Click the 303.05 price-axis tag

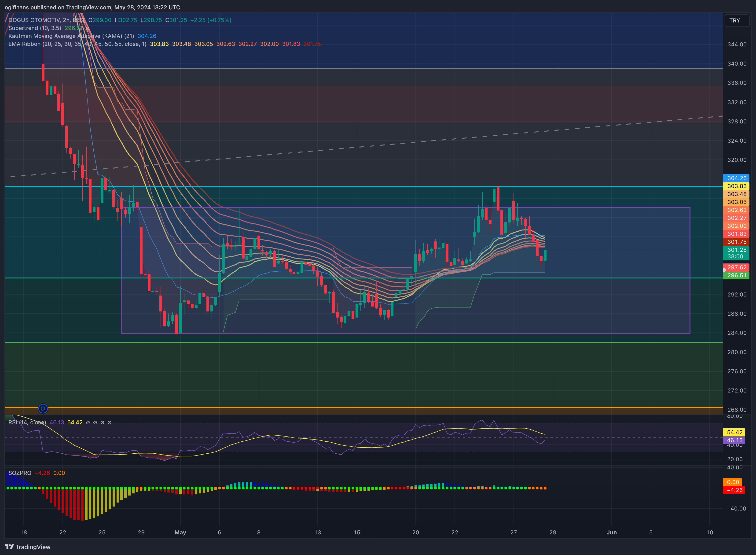(736, 202)
